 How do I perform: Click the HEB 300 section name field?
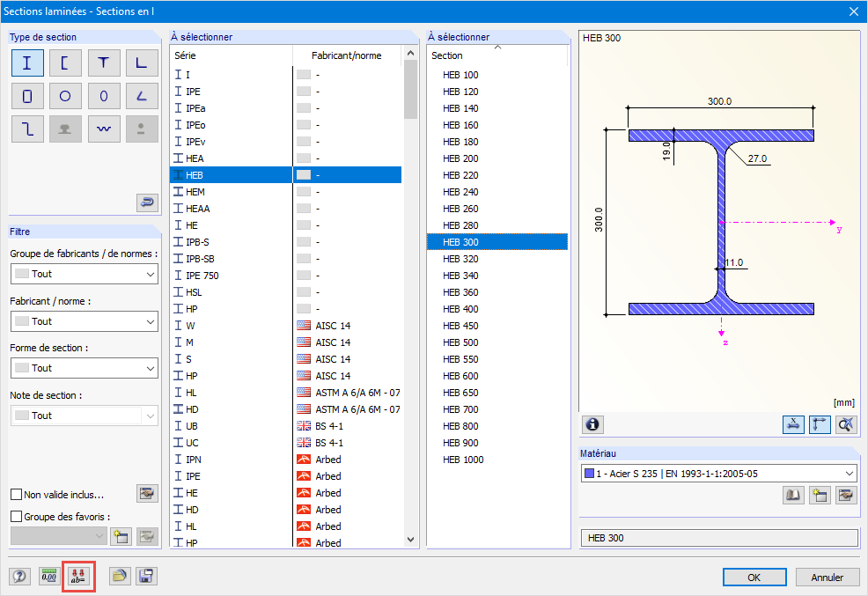[x=718, y=538]
